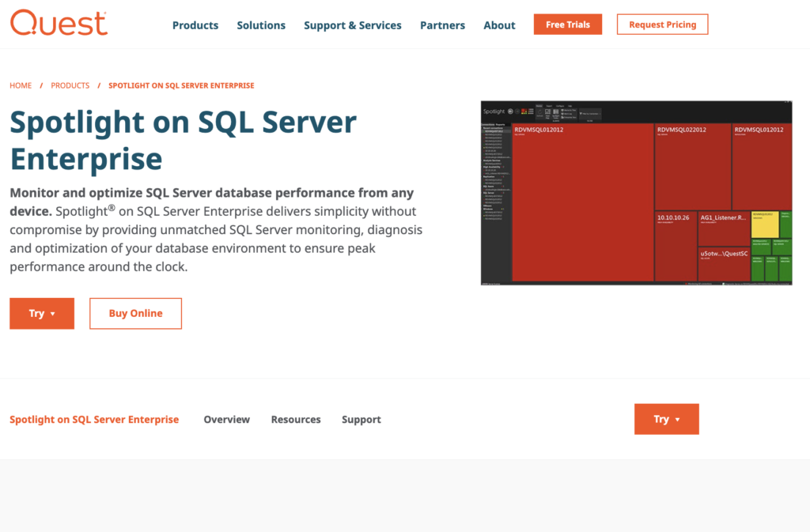Open Support & Services menu
810x532 pixels.
tap(352, 25)
